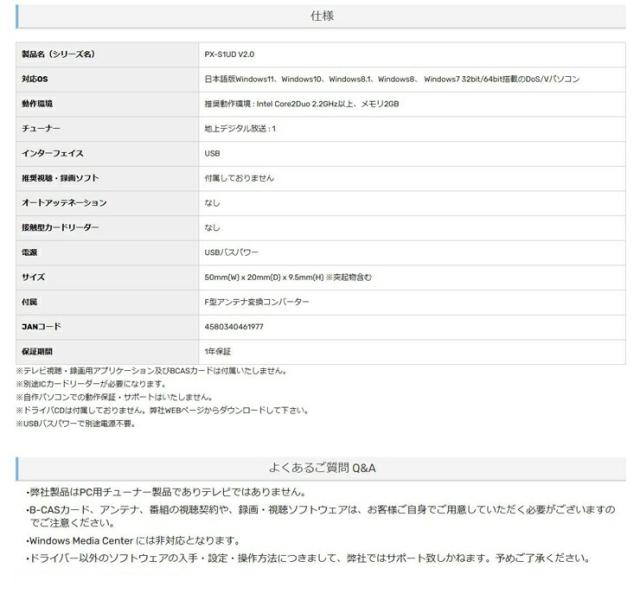Click the F型アンテナ変換コンバーター value

pos(257,302)
